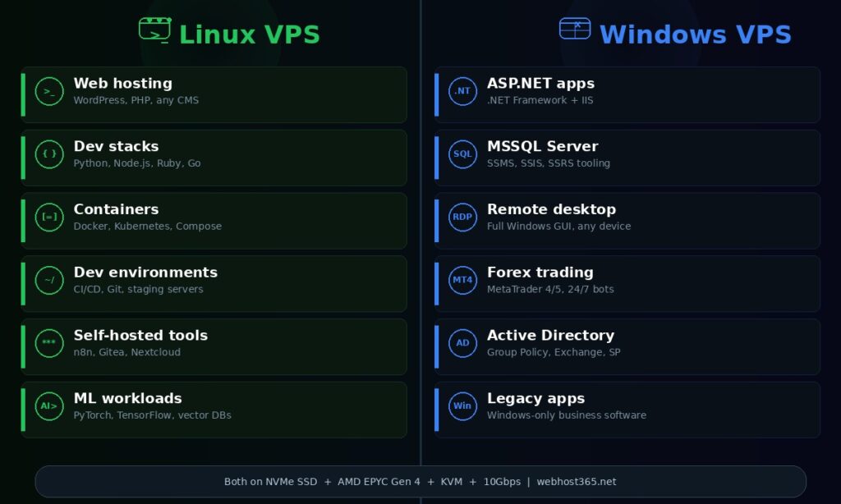This screenshot has width=841, height=504.
Task: Click the code braces icon for Dev stacks
Action: [x=49, y=154]
